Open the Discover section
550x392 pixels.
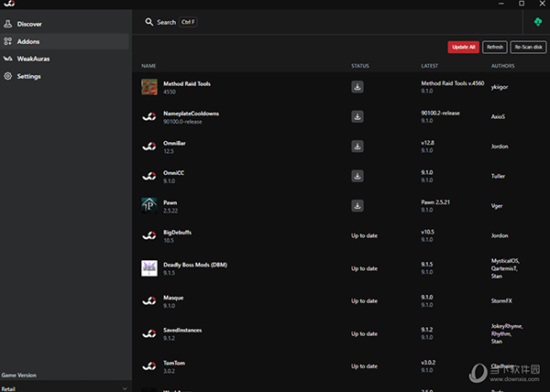click(x=64, y=24)
